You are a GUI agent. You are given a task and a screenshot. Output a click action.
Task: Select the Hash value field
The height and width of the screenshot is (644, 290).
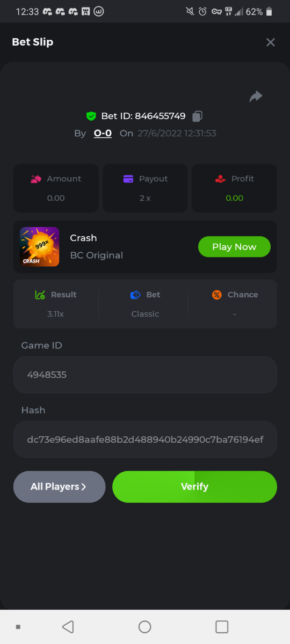145,440
